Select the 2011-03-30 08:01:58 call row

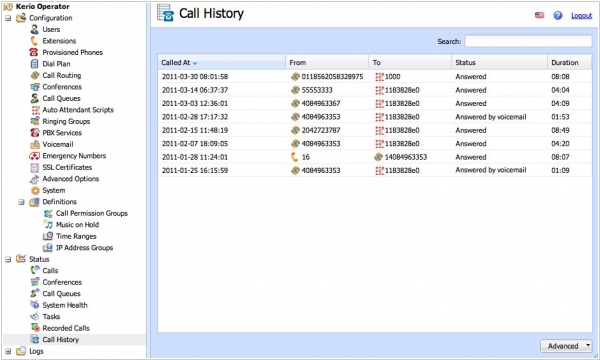(x=375, y=77)
